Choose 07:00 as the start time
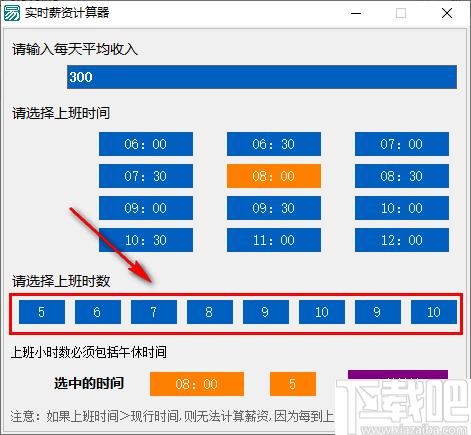471x435 pixels. click(x=402, y=144)
